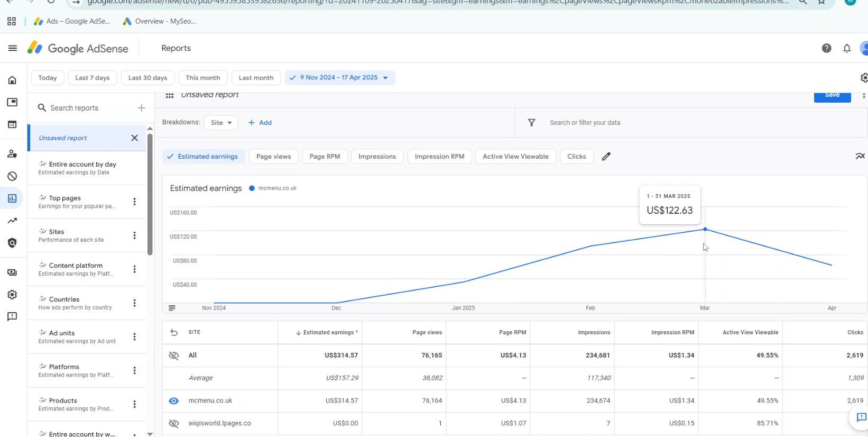The width and height of the screenshot is (868, 437).
Task: Click the Google AdSense logo
Action: coord(78,48)
